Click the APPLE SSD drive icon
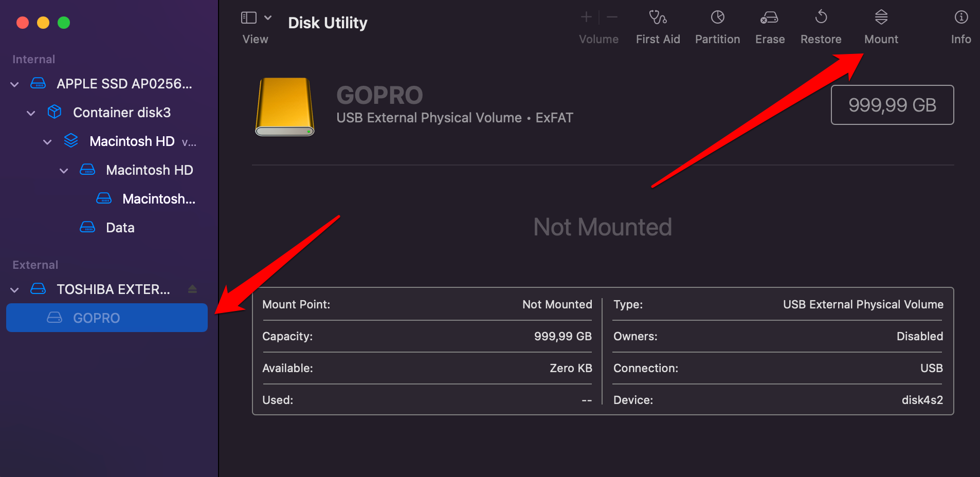The height and width of the screenshot is (477, 980). tap(38, 83)
